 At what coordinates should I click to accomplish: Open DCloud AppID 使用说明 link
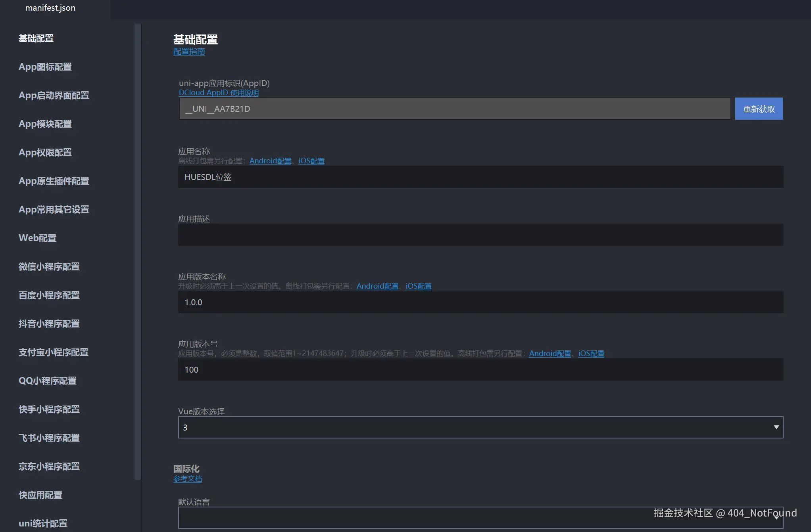coord(218,92)
